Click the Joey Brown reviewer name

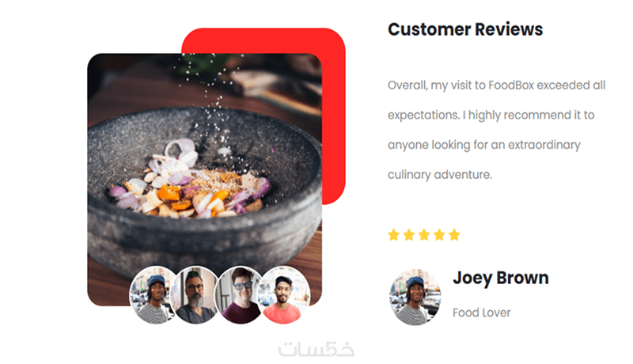[501, 278]
